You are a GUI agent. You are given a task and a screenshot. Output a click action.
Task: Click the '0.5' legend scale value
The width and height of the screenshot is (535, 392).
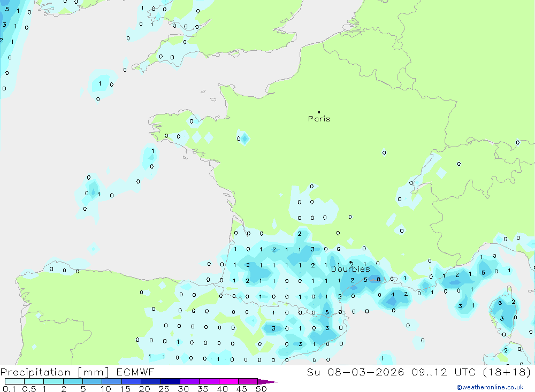(x=29, y=389)
